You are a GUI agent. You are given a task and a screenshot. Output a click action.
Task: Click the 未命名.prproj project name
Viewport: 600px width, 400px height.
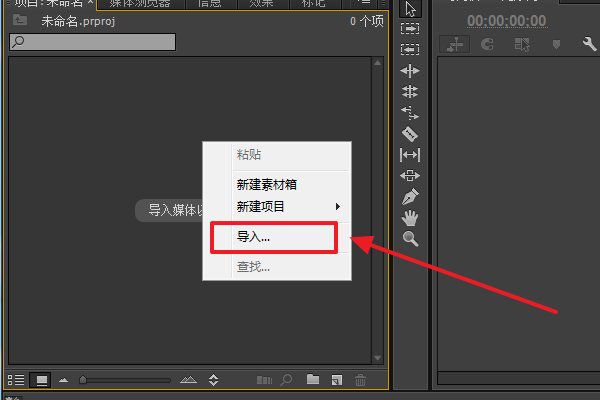click(x=78, y=21)
